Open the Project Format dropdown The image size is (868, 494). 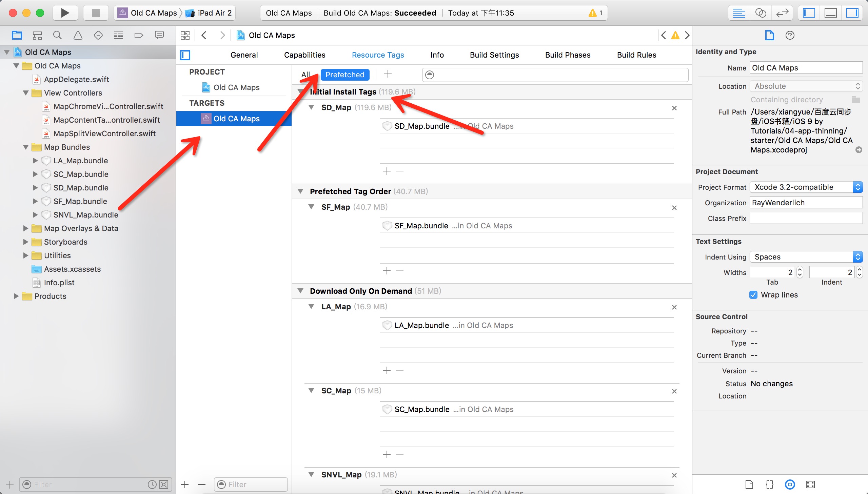click(806, 187)
